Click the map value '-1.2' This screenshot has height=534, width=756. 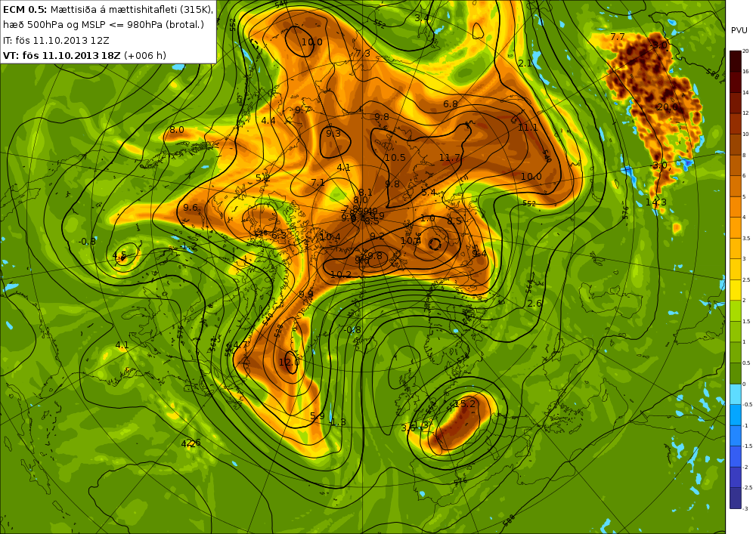(x=188, y=246)
